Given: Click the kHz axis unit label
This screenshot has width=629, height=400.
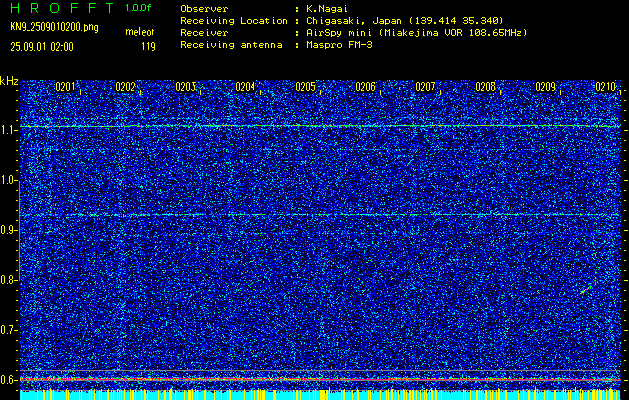Looking at the screenshot, I should tap(9, 81).
